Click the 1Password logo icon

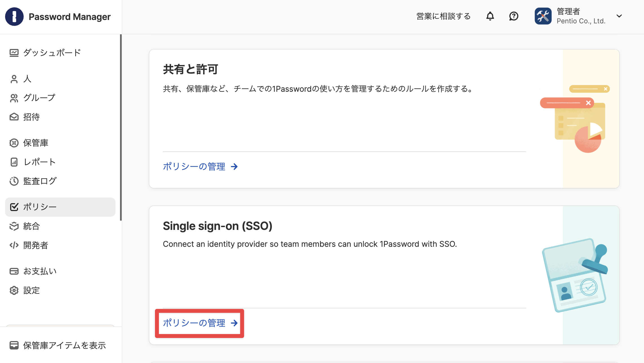point(14,17)
